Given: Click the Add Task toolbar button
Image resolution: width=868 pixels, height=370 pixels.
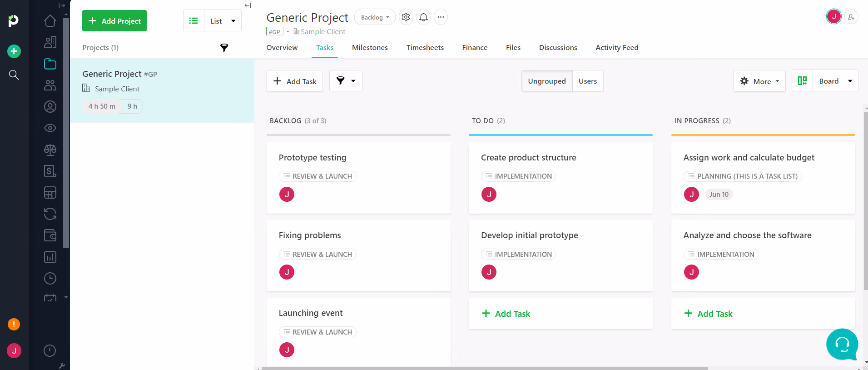Looking at the screenshot, I should 295,81.
